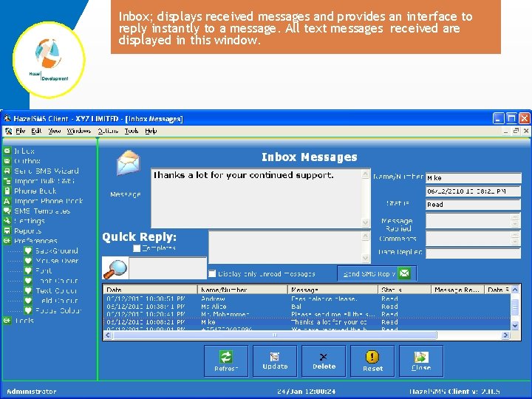
Task: Select the Mr. Mohammed message row
Action: (x=307, y=314)
